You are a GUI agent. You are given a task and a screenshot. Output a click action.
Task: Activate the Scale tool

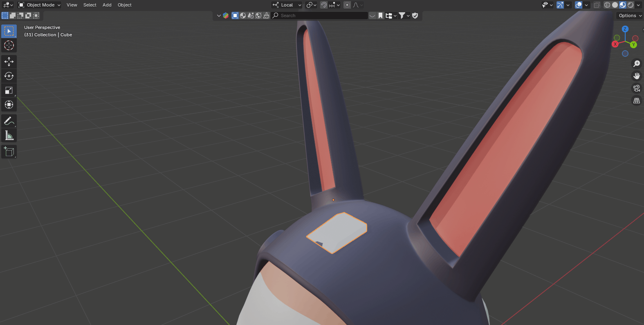[x=9, y=90]
